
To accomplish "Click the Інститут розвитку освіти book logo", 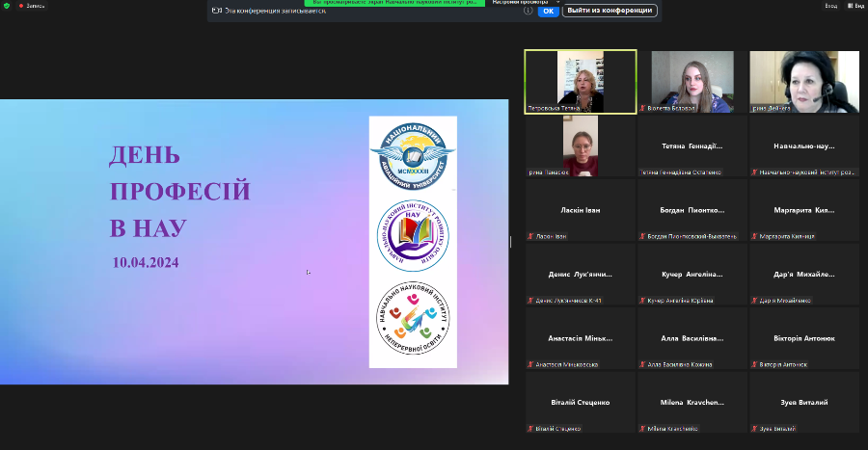I will [x=413, y=236].
